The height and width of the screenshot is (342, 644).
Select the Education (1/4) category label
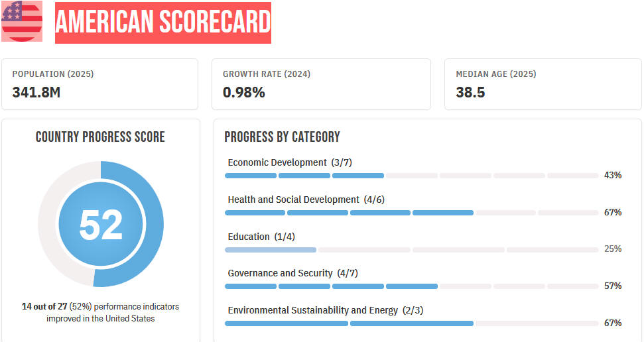[261, 237]
